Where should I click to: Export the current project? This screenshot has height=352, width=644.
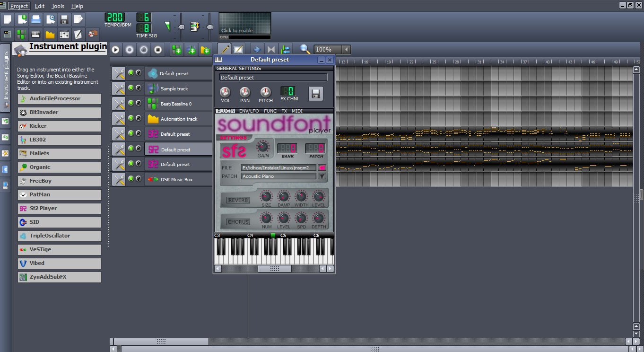78,19
